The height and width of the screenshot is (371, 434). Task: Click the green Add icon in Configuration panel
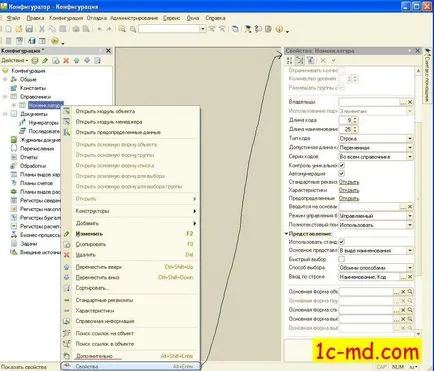pos(35,60)
